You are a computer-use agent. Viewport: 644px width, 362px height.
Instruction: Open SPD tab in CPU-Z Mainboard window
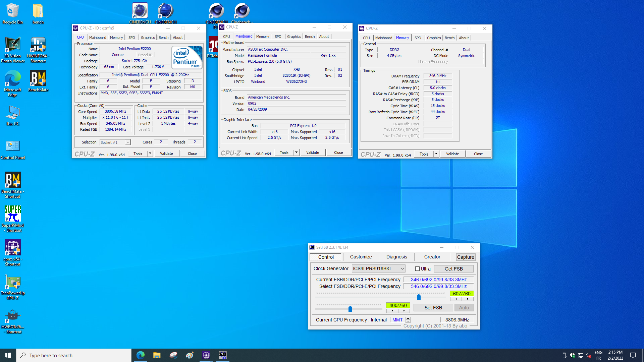278,37
